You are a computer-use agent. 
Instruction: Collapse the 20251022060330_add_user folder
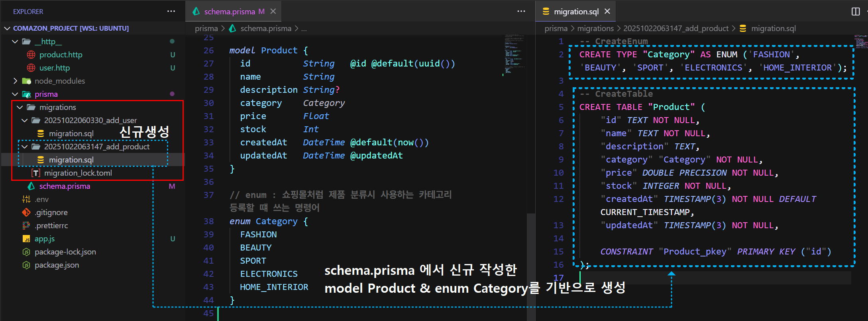click(x=25, y=120)
